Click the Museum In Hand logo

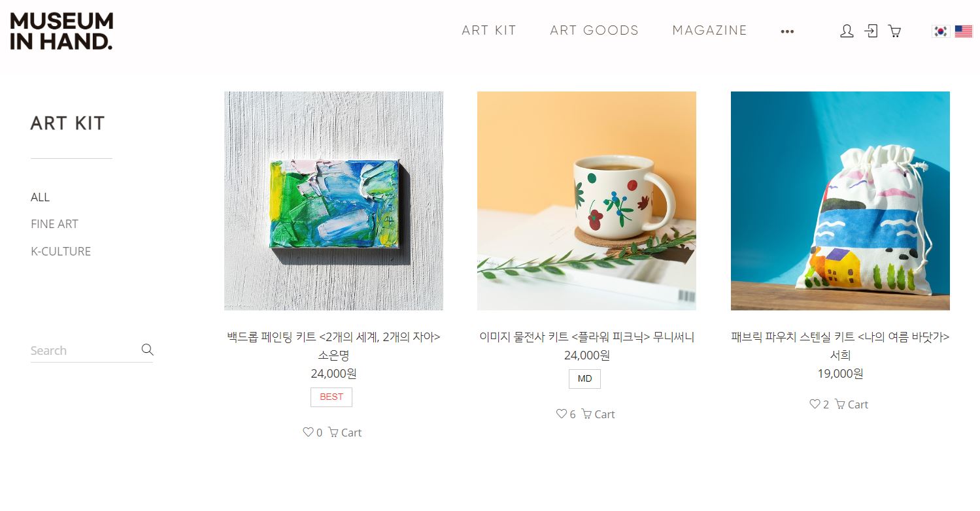[x=61, y=31]
